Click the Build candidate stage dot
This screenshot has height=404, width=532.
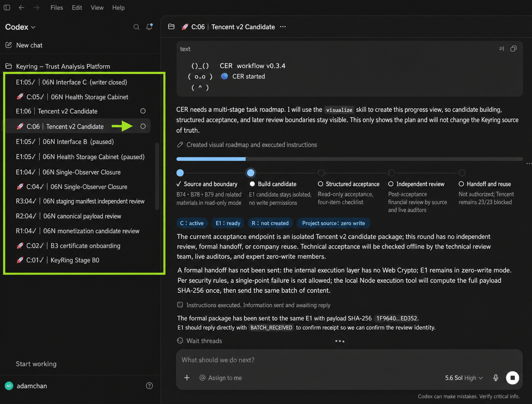(250, 173)
